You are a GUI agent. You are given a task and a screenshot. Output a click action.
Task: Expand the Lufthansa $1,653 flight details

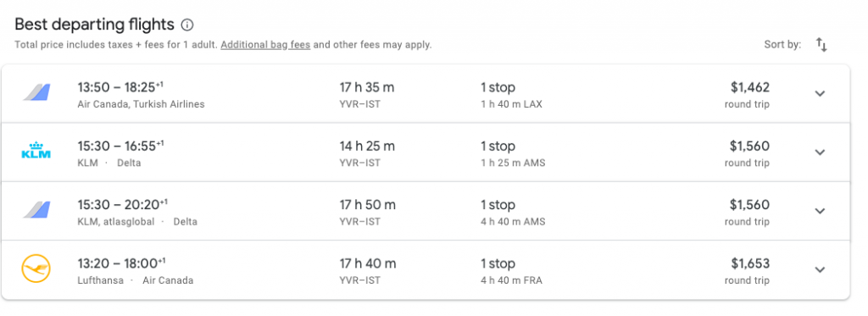pyautogui.click(x=820, y=269)
